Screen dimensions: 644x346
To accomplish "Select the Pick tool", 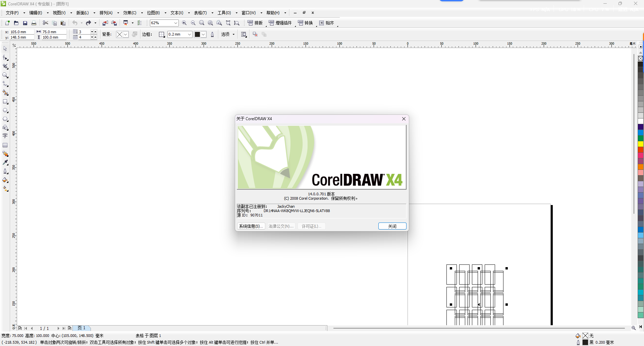I will 5,49.
